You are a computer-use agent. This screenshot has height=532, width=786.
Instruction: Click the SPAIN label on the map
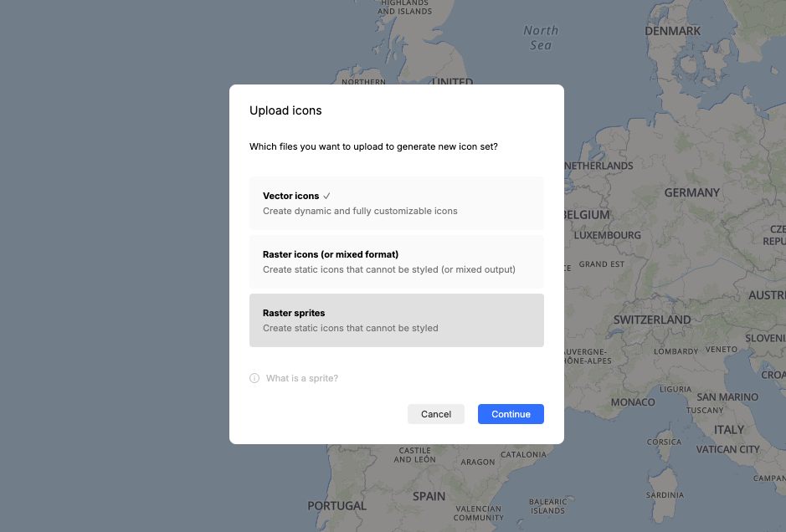pos(429,496)
